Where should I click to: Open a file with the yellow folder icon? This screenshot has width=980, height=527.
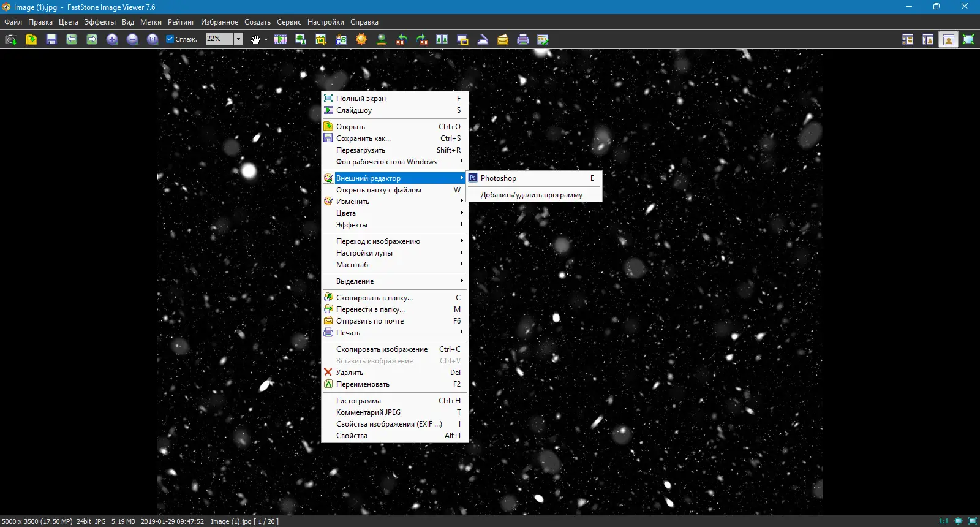(x=31, y=39)
